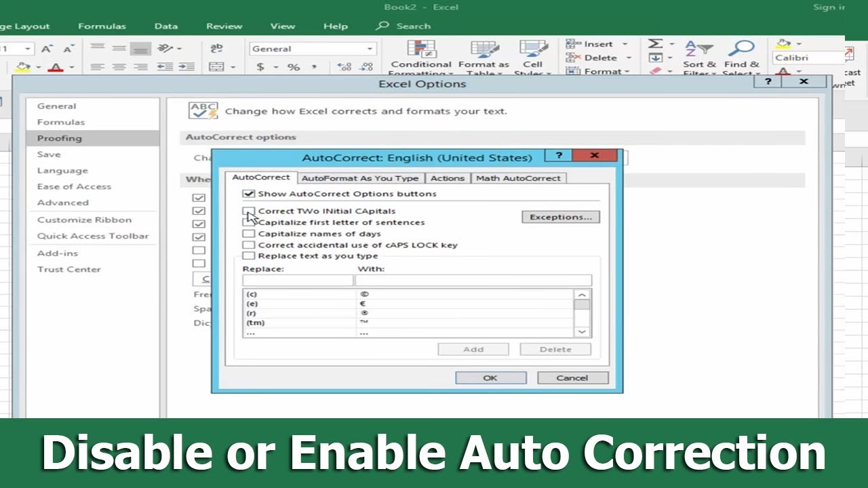Open Format as Table gallery
Viewport: 868px width, 488px height.
pyautogui.click(x=484, y=58)
